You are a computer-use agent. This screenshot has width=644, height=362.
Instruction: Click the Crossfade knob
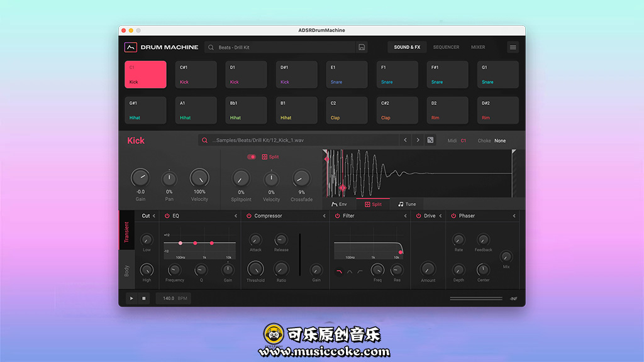[x=301, y=178]
